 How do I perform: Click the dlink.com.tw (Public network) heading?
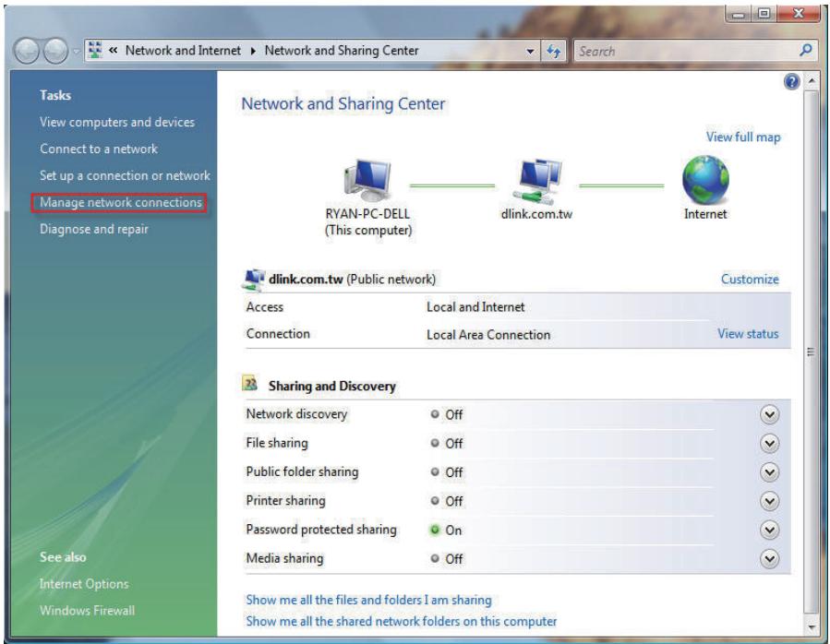tap(352, 280)
